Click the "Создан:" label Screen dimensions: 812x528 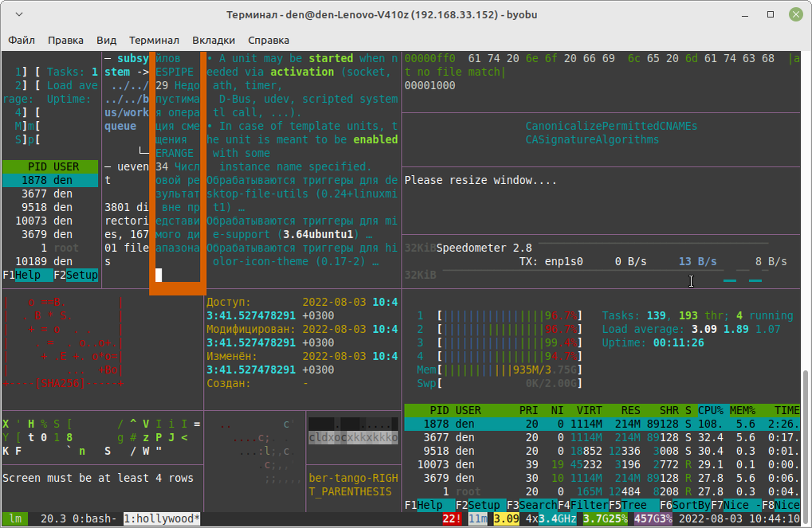tap(229, 383)
